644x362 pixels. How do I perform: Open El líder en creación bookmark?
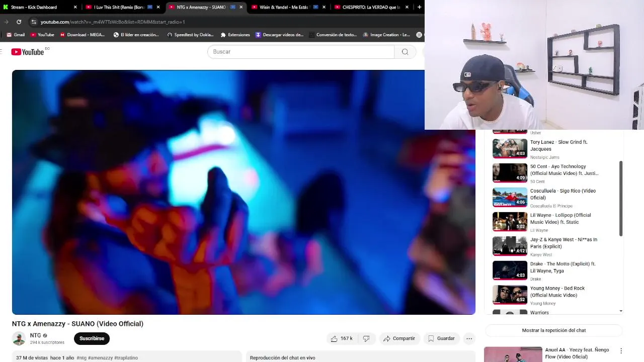[136, 35]
